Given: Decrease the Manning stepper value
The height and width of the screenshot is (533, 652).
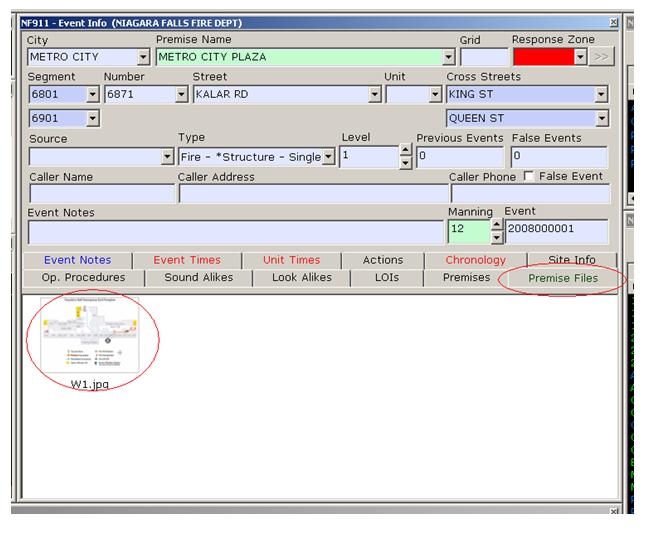Looking at the screenshot, I should click(x=497, y=238).
